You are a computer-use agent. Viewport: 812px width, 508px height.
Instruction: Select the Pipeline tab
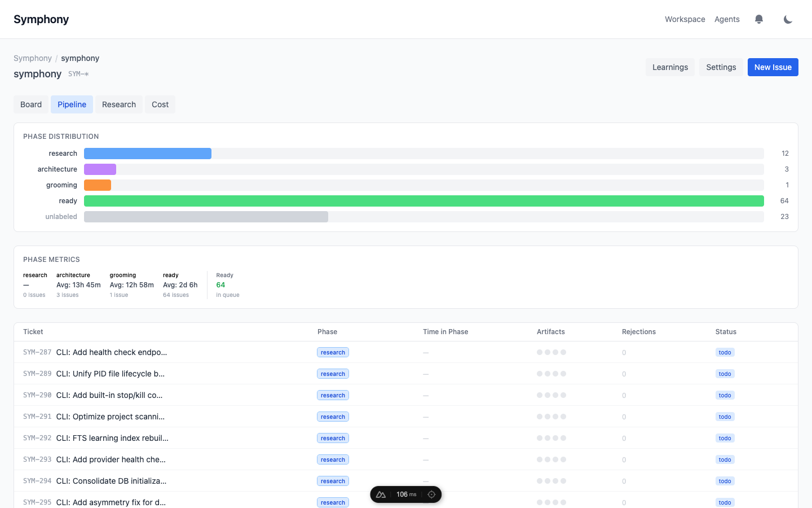tap(72, 104)
